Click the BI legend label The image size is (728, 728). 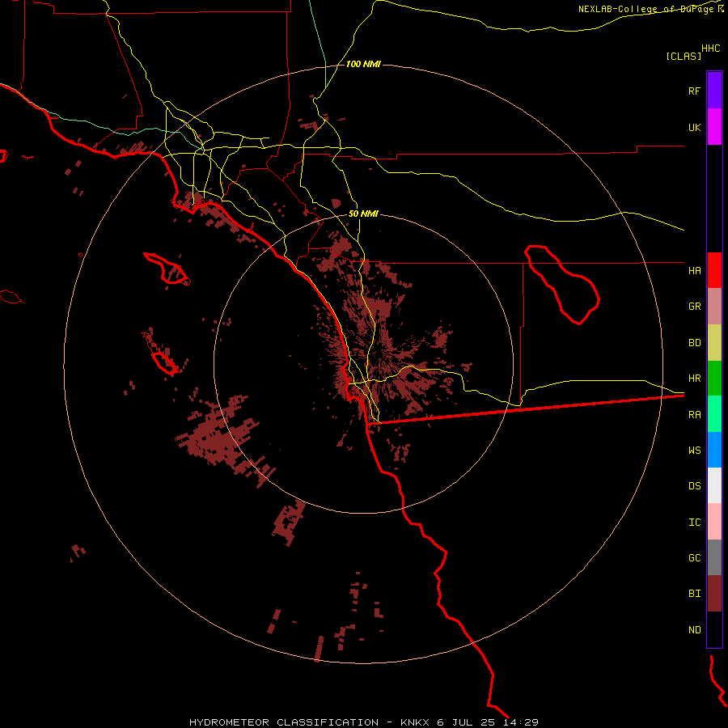click(x=695, y=594)
